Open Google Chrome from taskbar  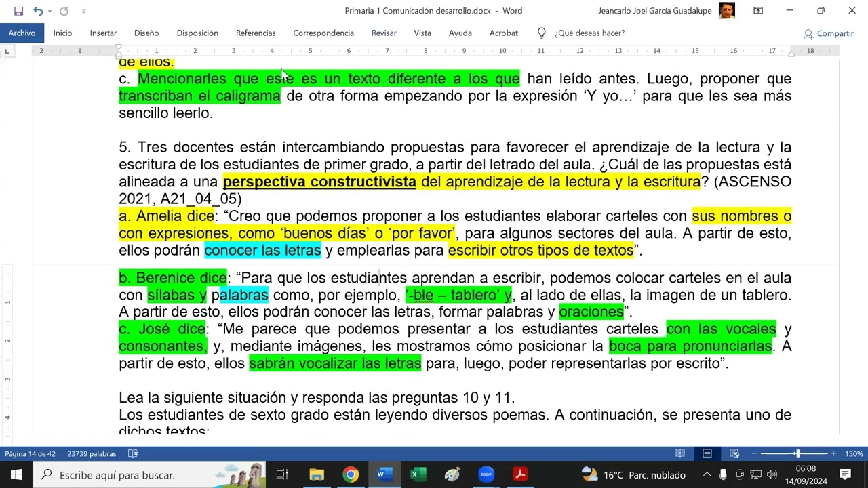[351, 474]
